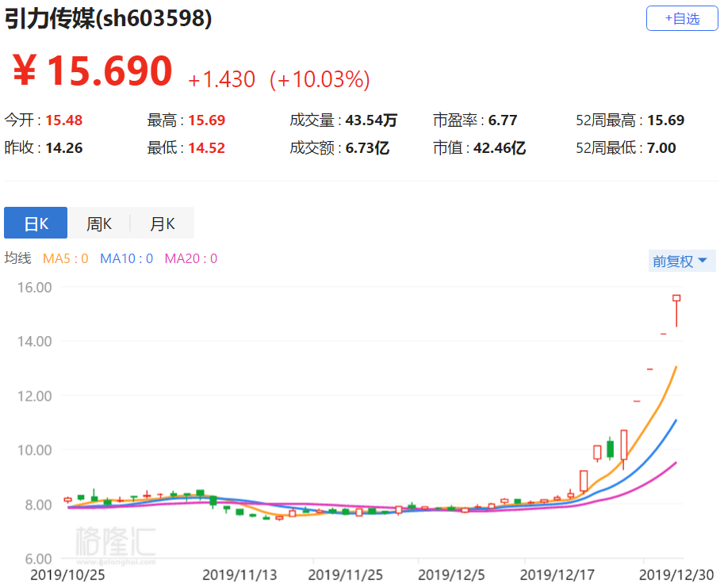Image resolution: width=724 pixels, height=588 pixels.
Task: Click the latest candlestick near 15.69
Action: 676,311
